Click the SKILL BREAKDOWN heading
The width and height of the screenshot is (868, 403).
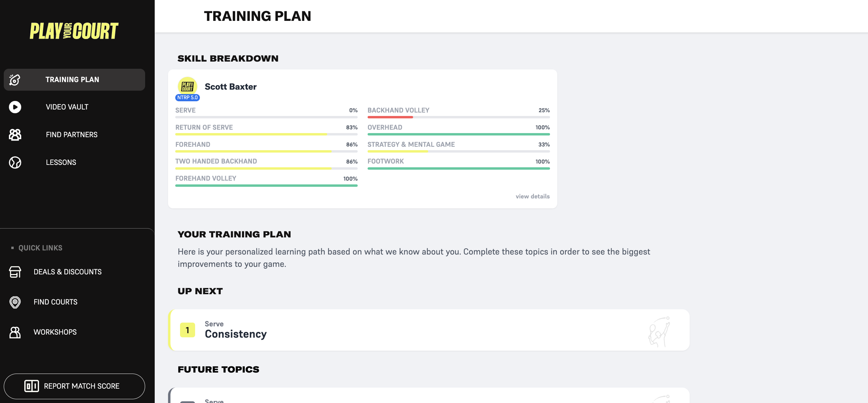(x=228, y=58)
